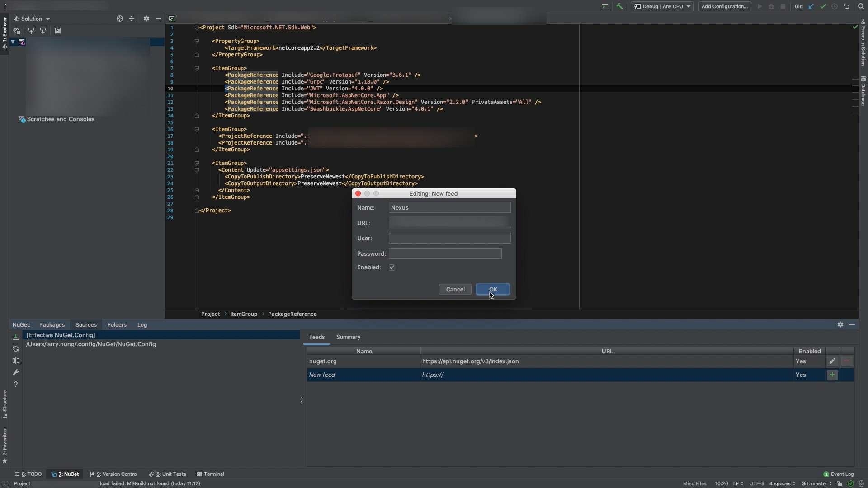Click the Git update project arrow
Image resolution: width=868 pixels, height=488 pixels.
811,6
